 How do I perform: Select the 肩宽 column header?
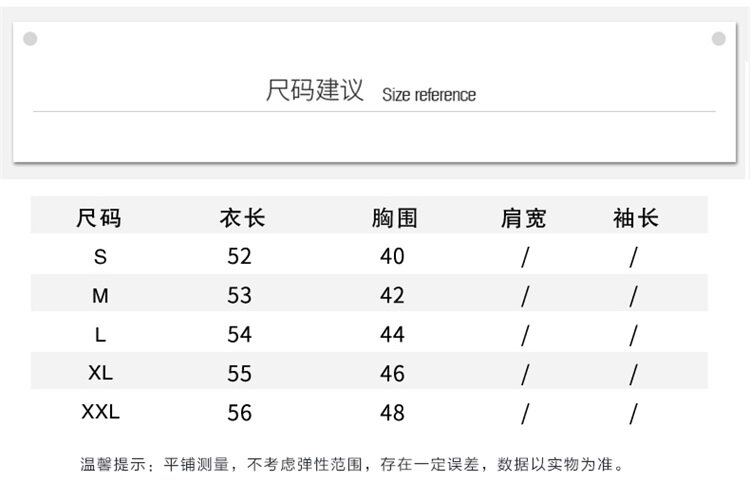(x=523, y=217)
